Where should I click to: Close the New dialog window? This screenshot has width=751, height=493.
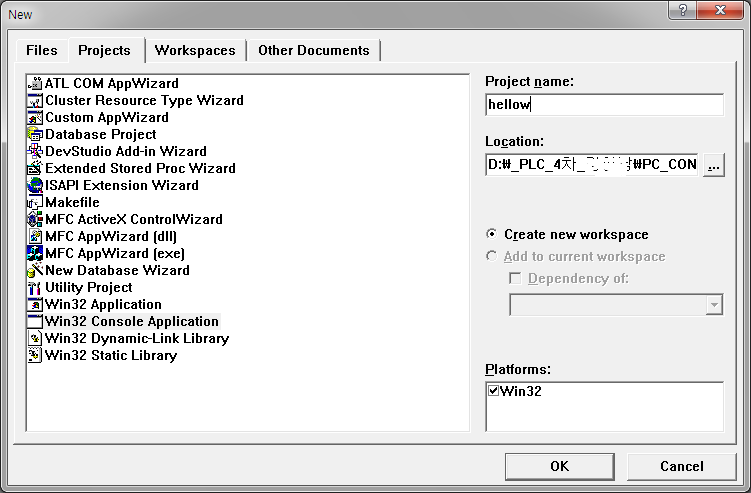tap(720, 10)
